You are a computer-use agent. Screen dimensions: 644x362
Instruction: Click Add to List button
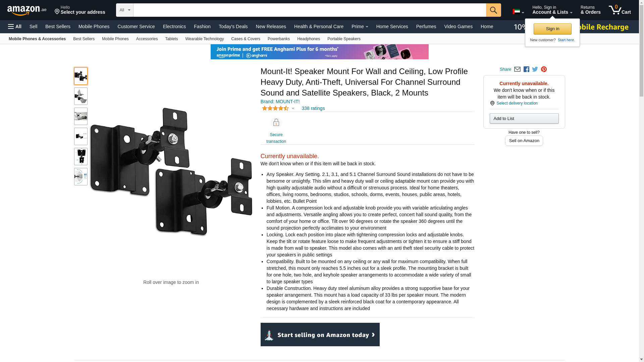point(524,118)
